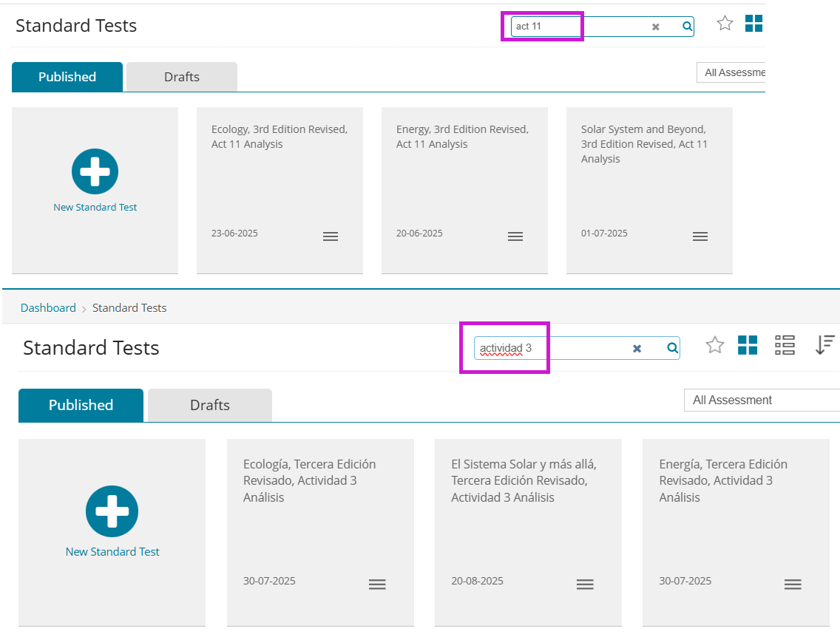
Task: Click the star favorites icon near top search
Action: [724, 23]
